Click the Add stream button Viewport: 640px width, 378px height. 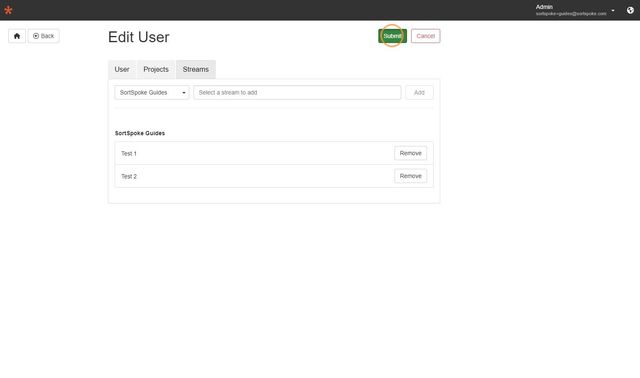419,93
